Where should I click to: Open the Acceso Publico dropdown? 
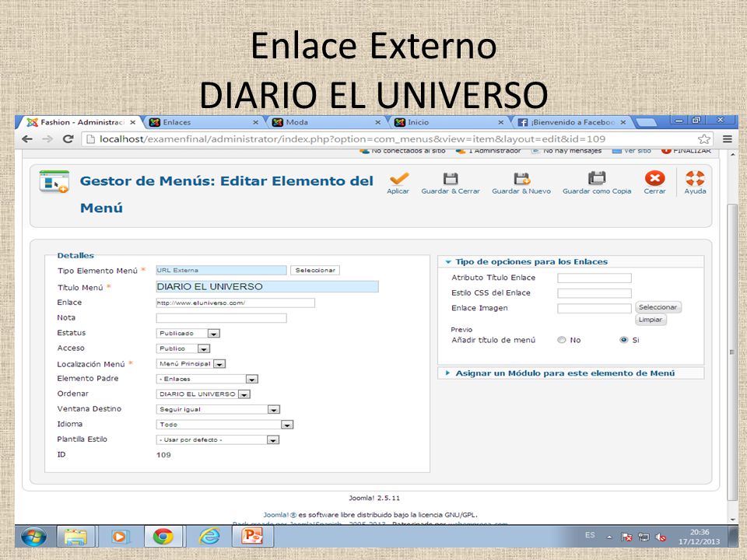[x=183, y=348]
